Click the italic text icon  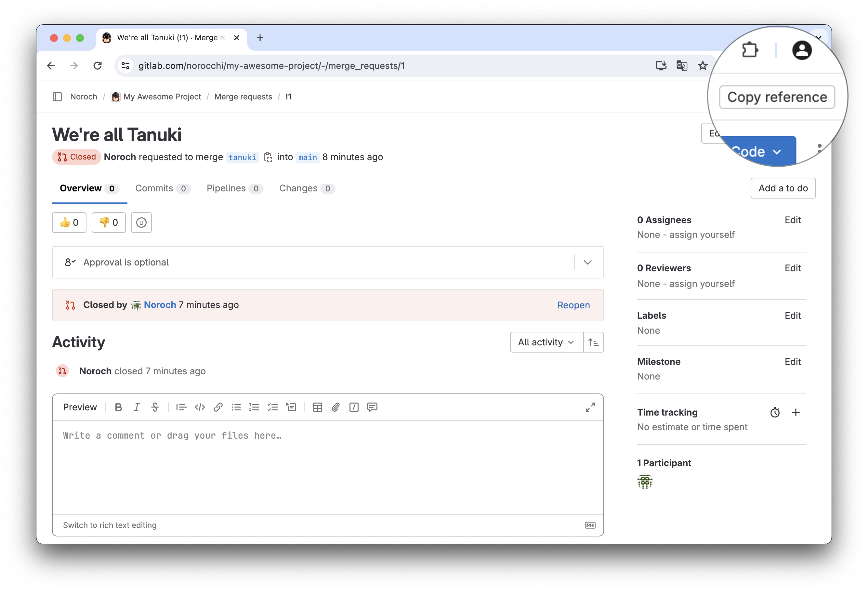click(137, 407)
